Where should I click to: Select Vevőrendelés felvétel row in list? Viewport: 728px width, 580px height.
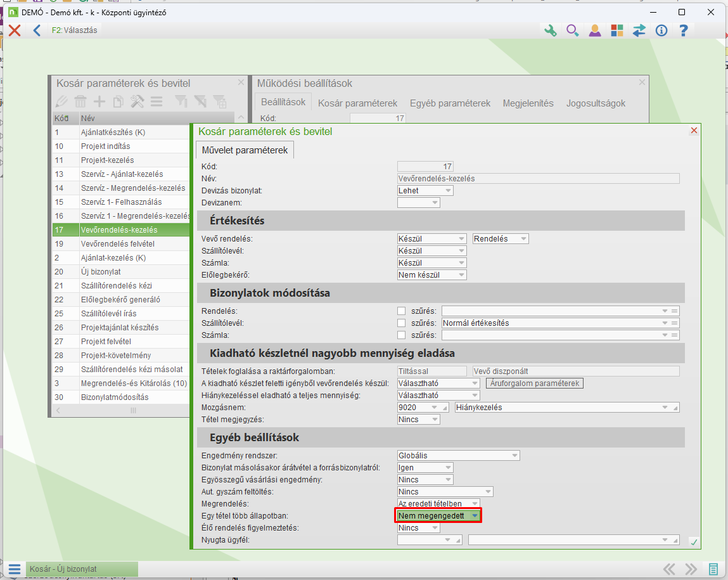click(x=117, y=244)
